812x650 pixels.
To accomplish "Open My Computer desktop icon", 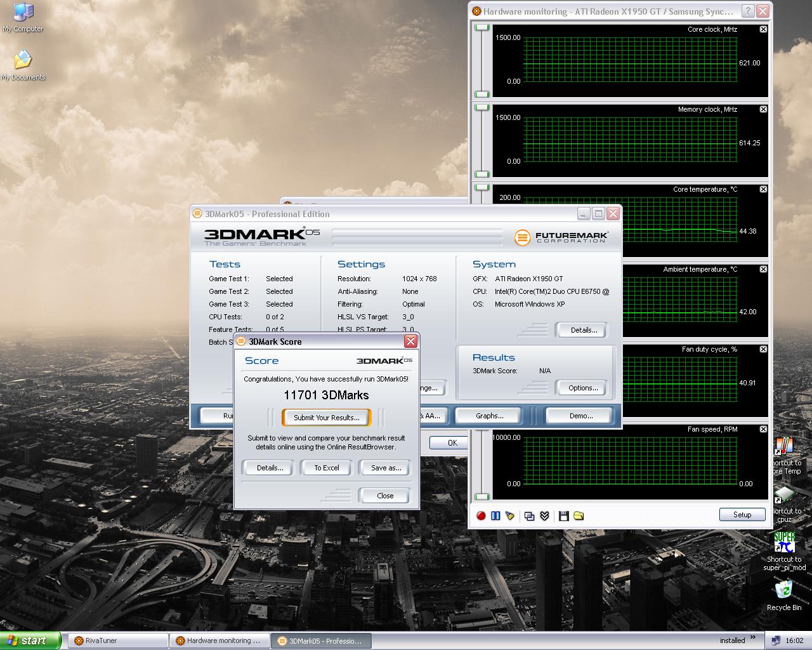I will [x=23, y=18].
